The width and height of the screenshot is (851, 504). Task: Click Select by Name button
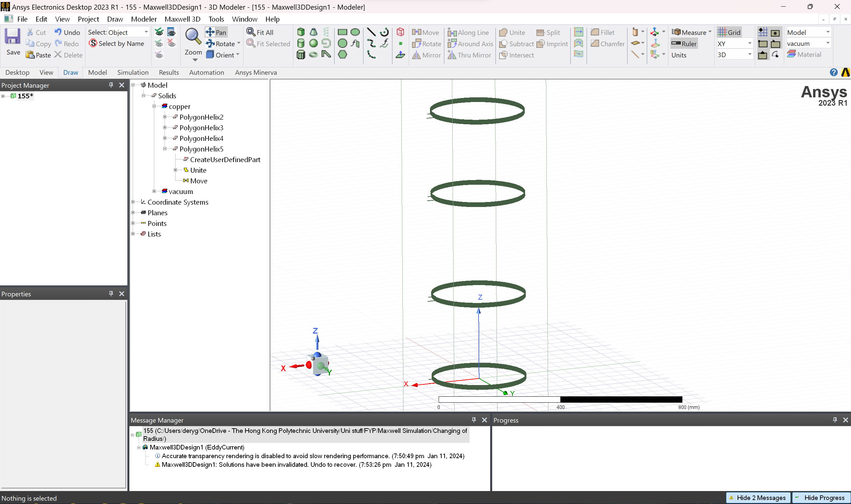(117, 44)
